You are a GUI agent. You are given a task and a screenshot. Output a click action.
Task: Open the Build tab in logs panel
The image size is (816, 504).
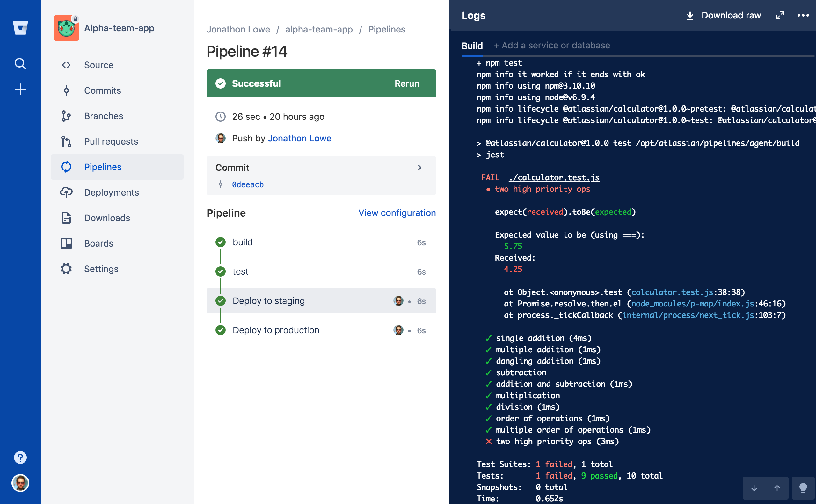click(x=473, y=46)
